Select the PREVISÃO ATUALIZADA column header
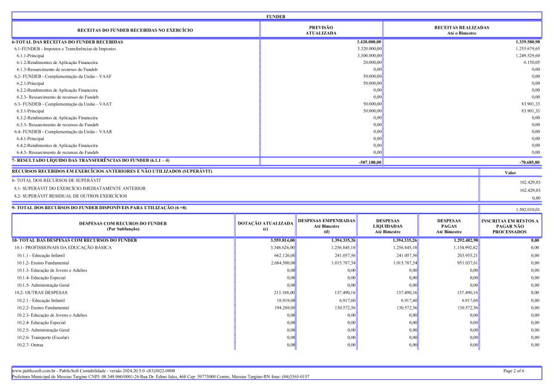Image resolution: width=554 pixels, height=392 pixels. (320, 30)
